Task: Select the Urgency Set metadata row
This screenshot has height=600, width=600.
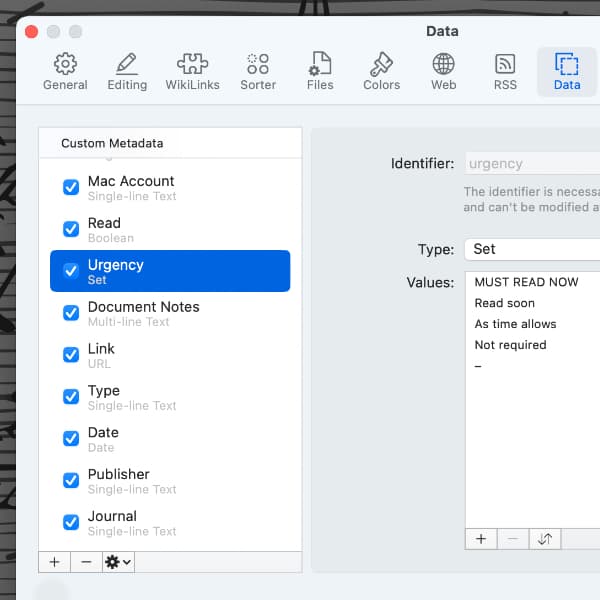Action: click(x=170, y=271)
